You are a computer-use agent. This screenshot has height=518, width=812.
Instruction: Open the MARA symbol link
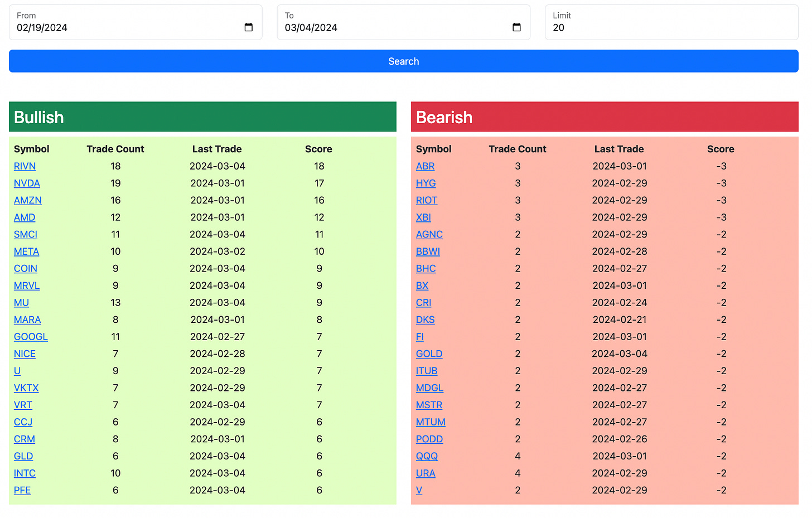pyautogui.click(x=27, y=320)
